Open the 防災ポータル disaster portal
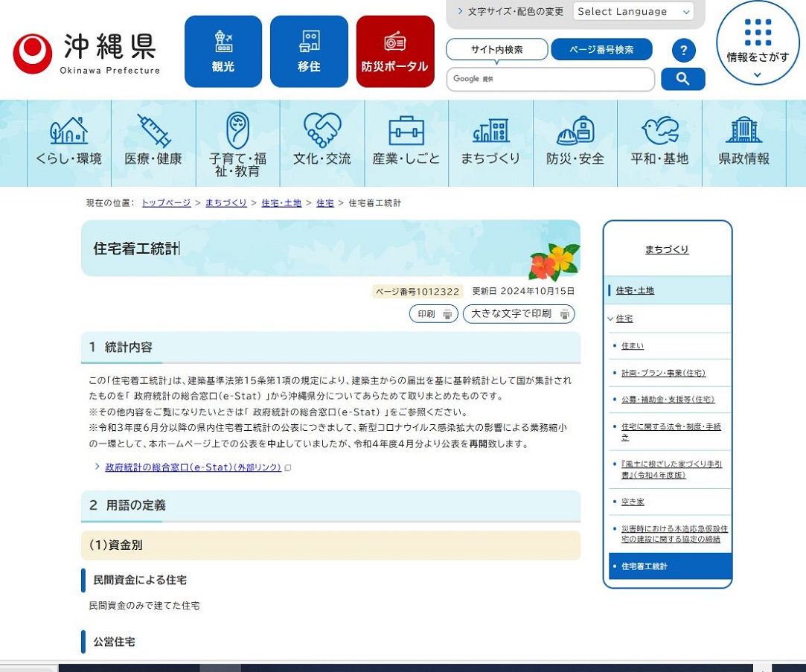The width and height of the screenshot is (806, 672). click(395, 51)
